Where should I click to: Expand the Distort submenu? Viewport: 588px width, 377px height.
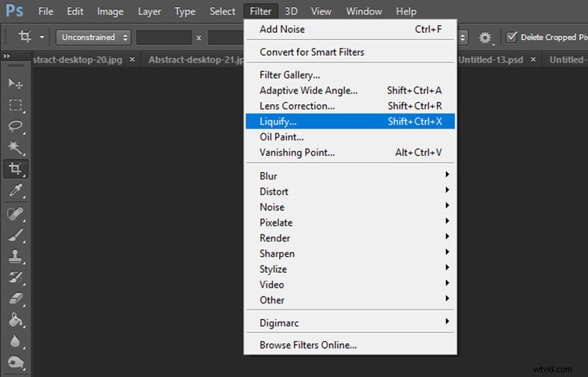(x=350, y=191)
